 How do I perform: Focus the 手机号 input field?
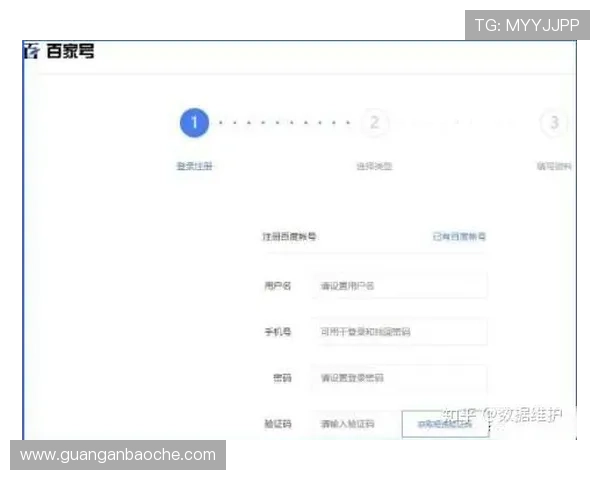pos(399,331)
